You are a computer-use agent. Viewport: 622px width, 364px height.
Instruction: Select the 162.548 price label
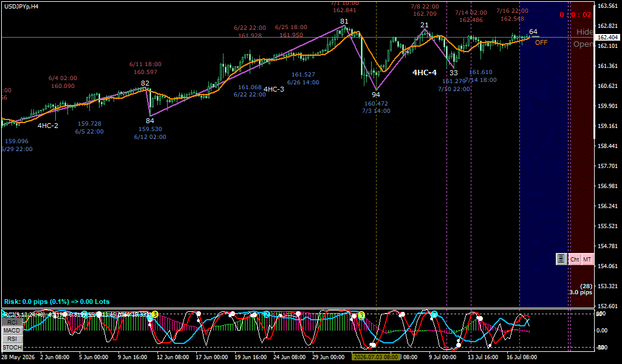pyautogui.click(x=512, y=19)
